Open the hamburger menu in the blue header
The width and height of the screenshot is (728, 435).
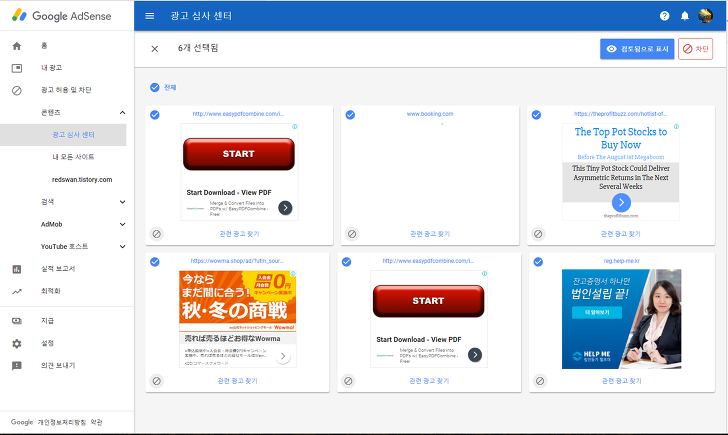click(150, 16)
